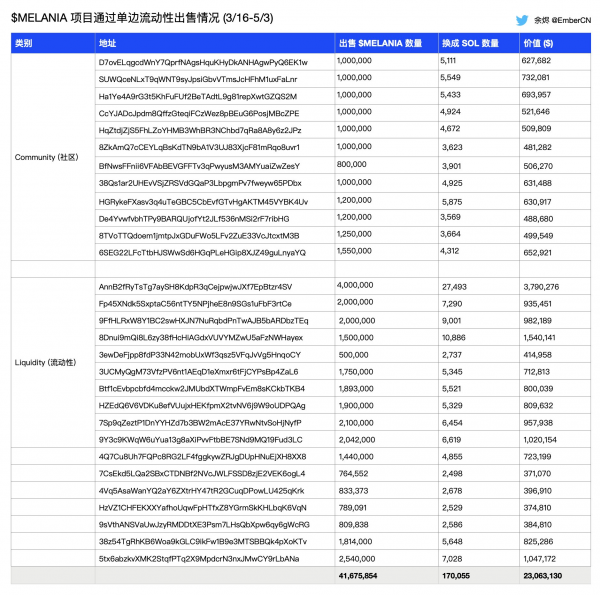Select address starting with 3ewDeFjpp8fdP
This screenshot has height=595, width=600.
(x=200, y=355)
